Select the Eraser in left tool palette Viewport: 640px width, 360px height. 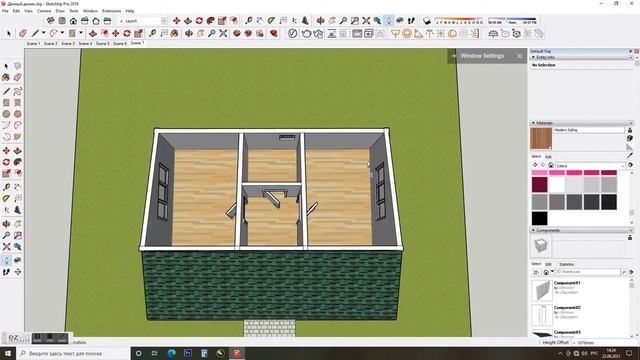tap(18, 77)
